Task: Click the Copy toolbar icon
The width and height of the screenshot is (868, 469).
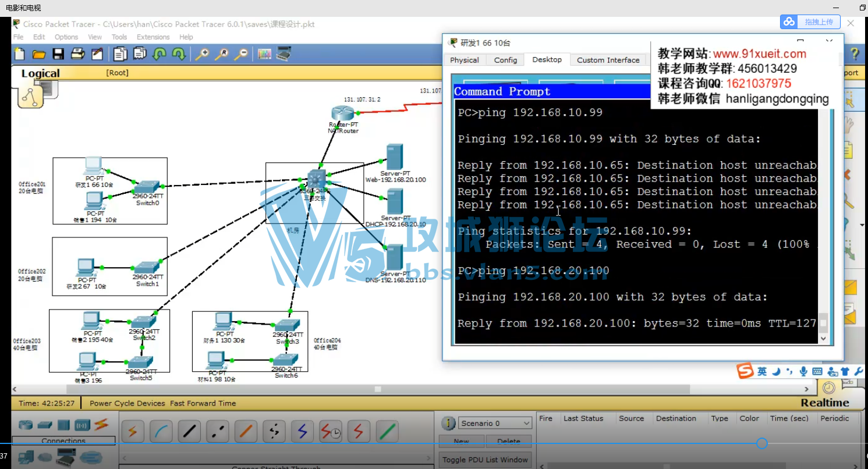Action: pos(121,54)
